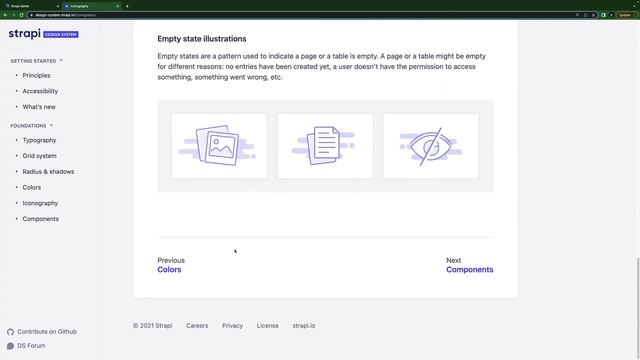This screenshot has height=360, width=640.
Task: Click the Update button in browser toolbar
Action: tap(627, 15)
